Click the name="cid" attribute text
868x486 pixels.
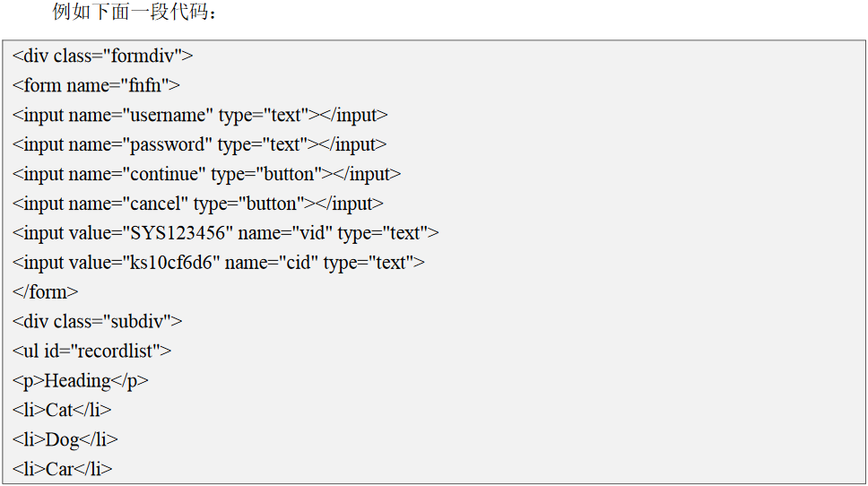point(271,264)
